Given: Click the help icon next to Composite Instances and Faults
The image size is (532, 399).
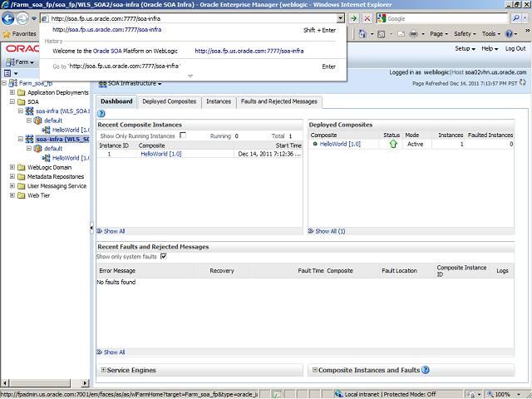Looking at the screenshot, I should click(426, 370).
